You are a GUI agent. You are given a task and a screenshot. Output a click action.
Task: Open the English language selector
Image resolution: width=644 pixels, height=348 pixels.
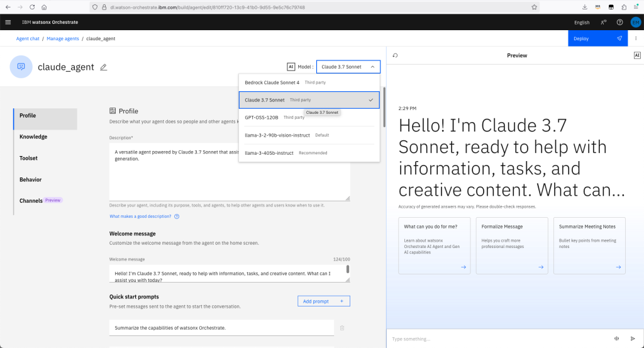tap(582, 23)
